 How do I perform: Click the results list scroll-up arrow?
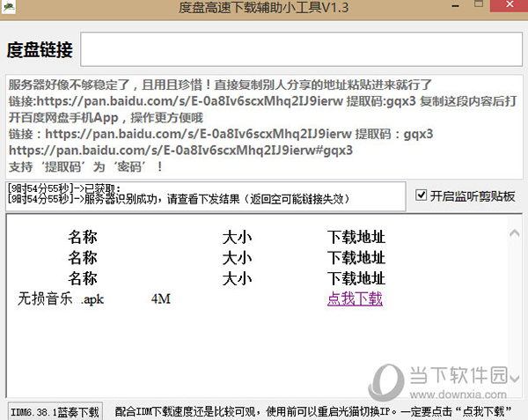[514, 233]
